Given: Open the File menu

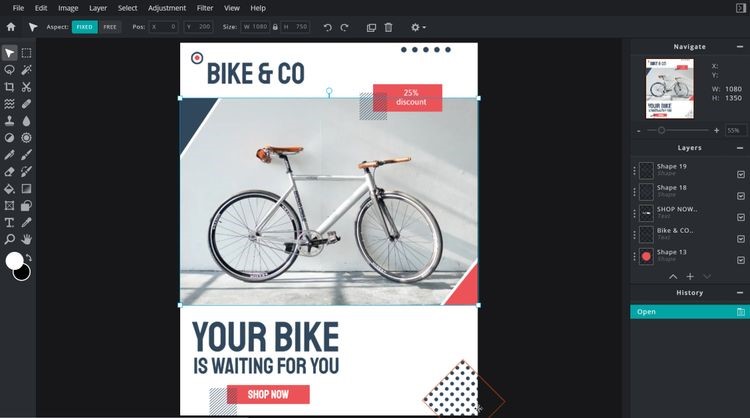Looking at the screenshot, I should (18, 8).
